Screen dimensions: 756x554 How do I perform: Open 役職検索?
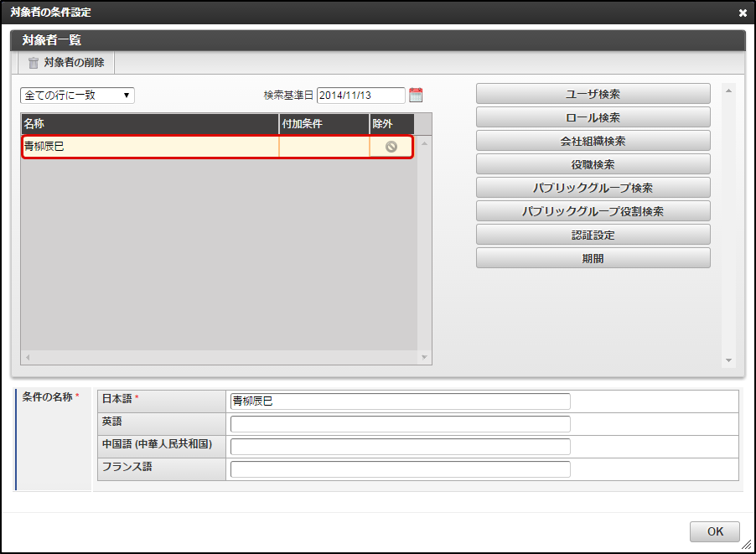pos(593,164)
